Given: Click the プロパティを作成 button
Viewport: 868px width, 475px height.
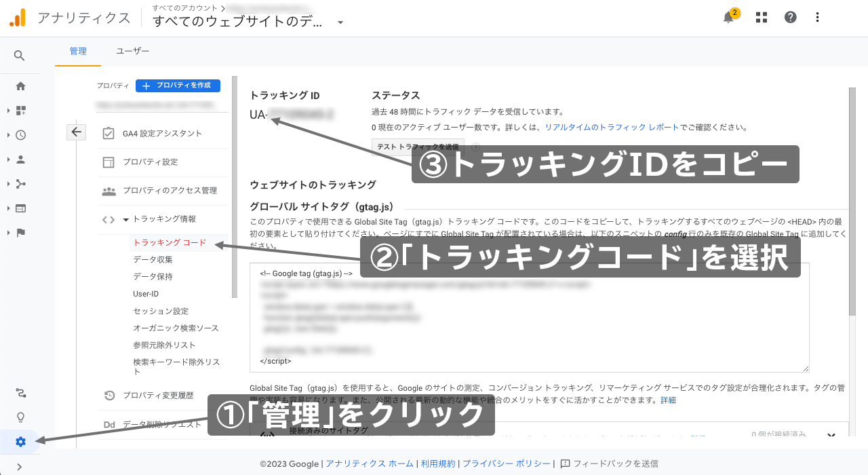Looking at the screenshot, I should pyautogui.click(x=178, y=85).
